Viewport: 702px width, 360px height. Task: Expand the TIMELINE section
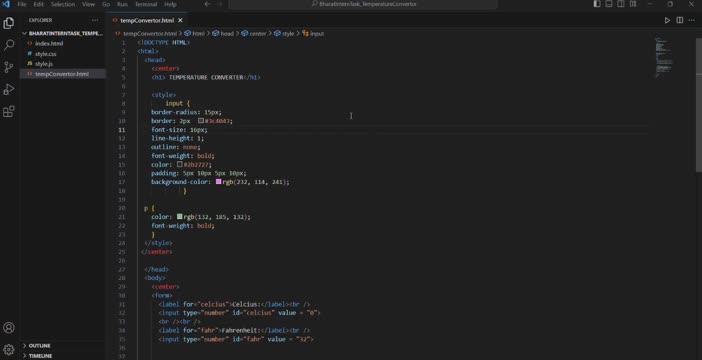[40, 356]
